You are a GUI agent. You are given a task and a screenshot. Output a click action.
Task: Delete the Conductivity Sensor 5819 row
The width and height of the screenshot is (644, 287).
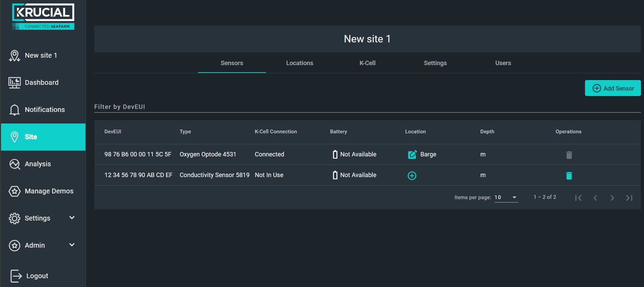point(569,176)
